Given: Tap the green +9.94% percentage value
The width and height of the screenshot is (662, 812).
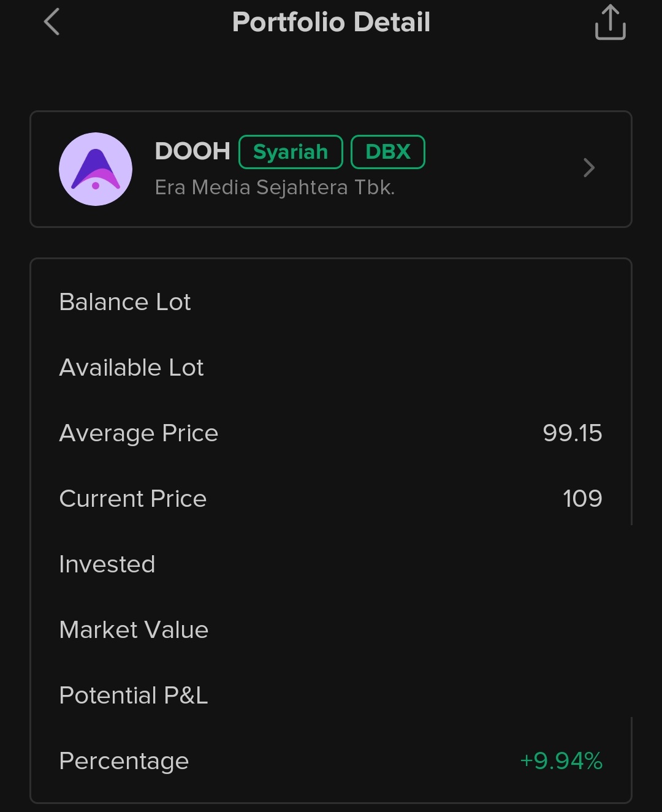Looking at the screenshot, I should click(561, 761).
